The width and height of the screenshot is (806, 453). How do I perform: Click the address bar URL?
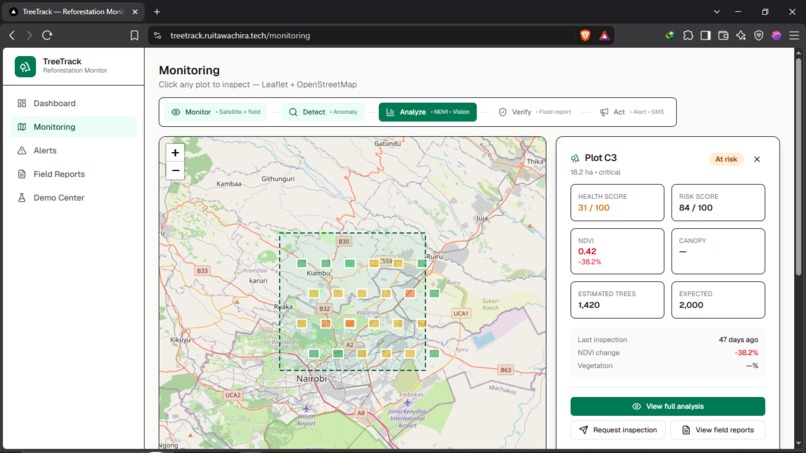(240, 35)
